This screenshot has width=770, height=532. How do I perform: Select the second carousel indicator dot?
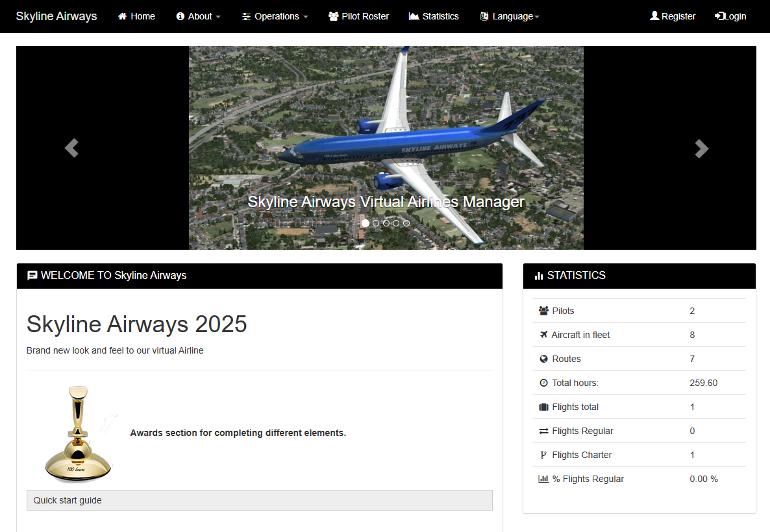(x=376, y=223)
